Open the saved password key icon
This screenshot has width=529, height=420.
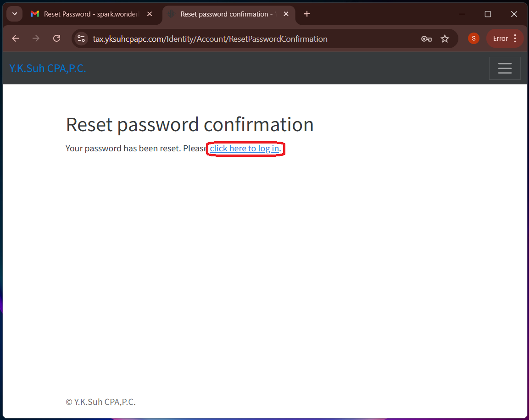point(426,39)
